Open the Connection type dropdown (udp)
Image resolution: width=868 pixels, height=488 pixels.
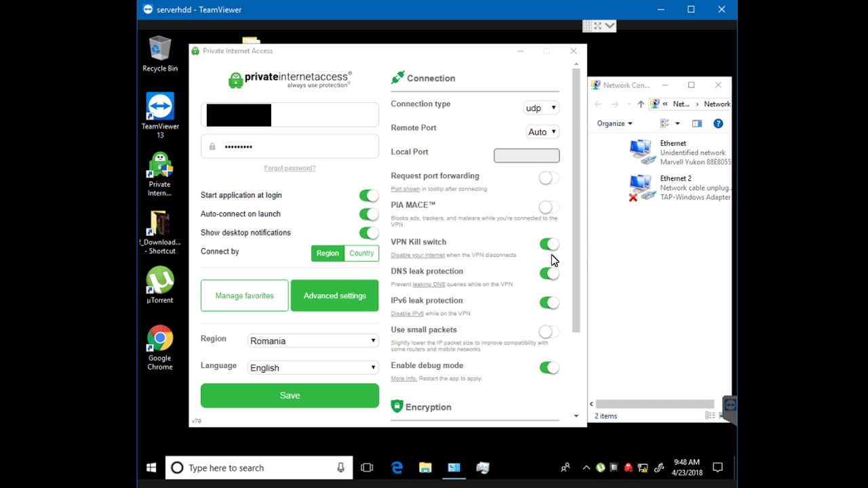pos(541,108)
